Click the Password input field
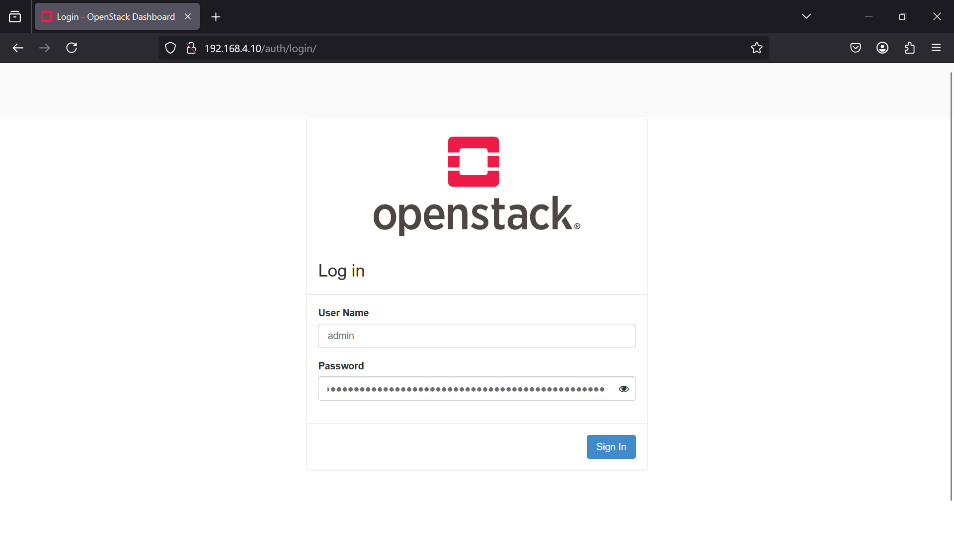The height and width of the screenshot is (560, 954). pyautogui.click(x=477, y=389)
